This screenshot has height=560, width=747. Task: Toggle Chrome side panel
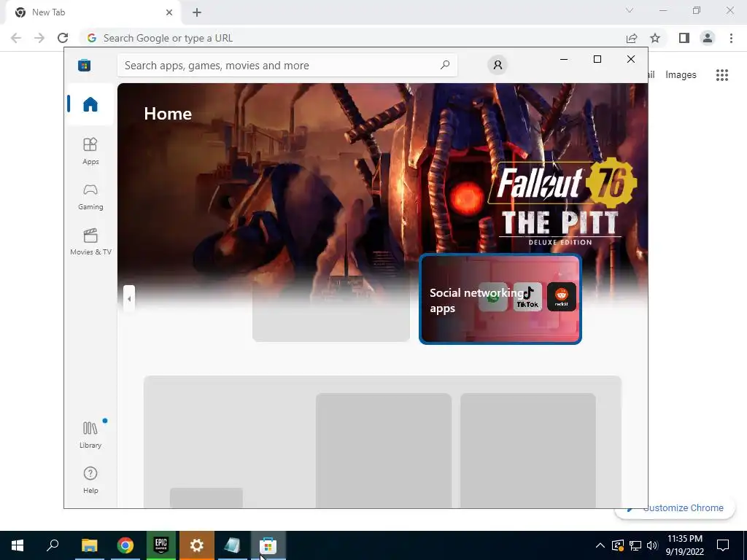(684, 38)
